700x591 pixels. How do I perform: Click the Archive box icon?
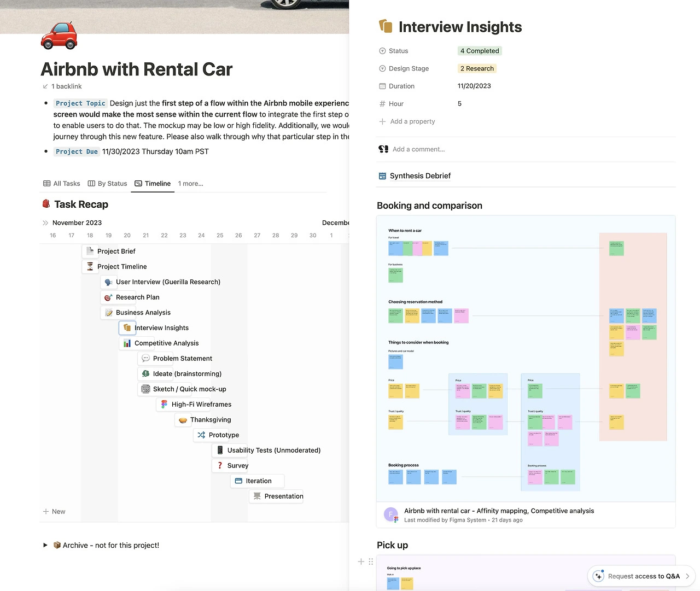pos(57,545)
